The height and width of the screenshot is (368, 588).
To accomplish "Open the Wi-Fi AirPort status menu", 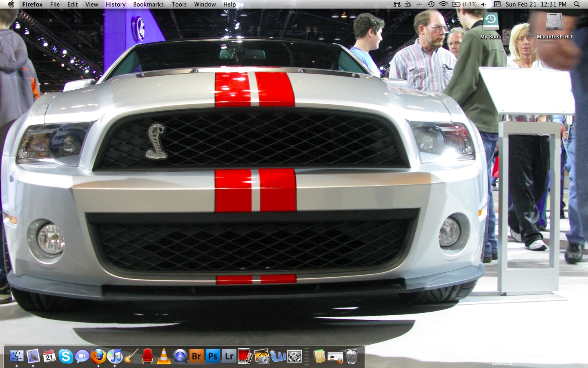I will click(443, 4).
